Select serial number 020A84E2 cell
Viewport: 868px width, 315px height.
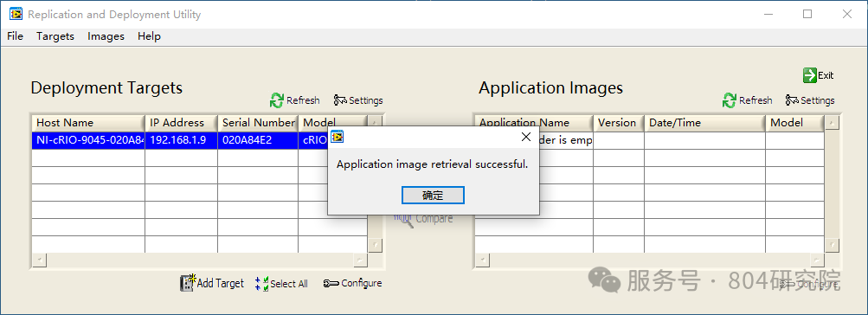pos(257,140)
